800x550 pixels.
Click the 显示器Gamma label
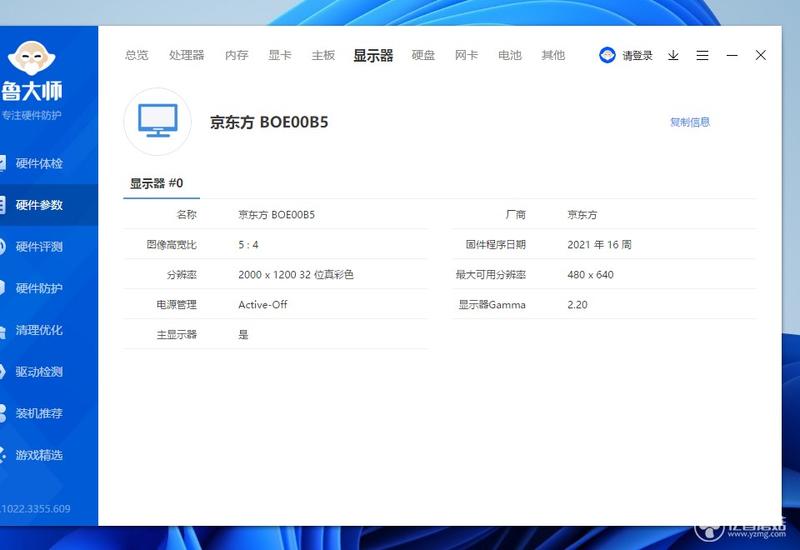click(492, 305)
